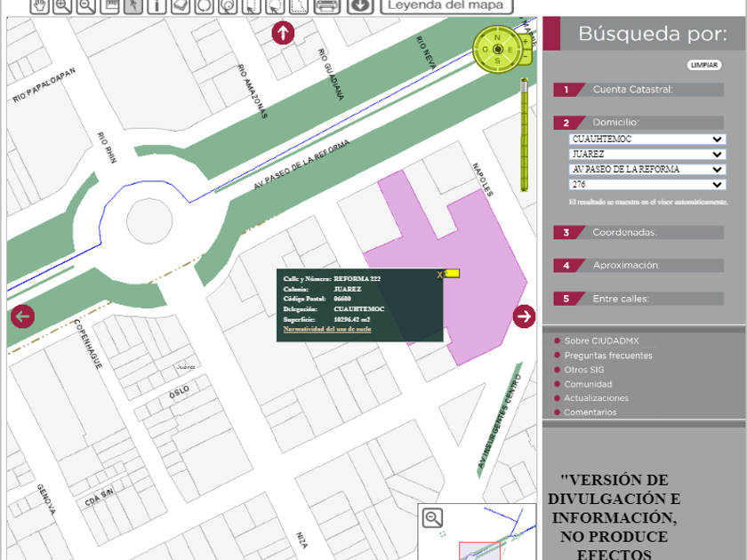The width and height of the screenshot is (747, 560).
Task: Open the JUAREZ colonia dropdown
Action: tap(647, 155)
